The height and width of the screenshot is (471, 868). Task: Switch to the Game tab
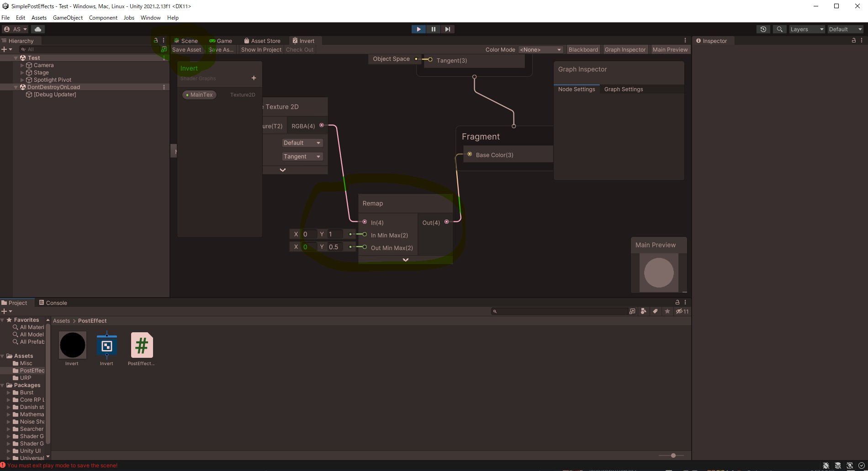coord(221,41)
